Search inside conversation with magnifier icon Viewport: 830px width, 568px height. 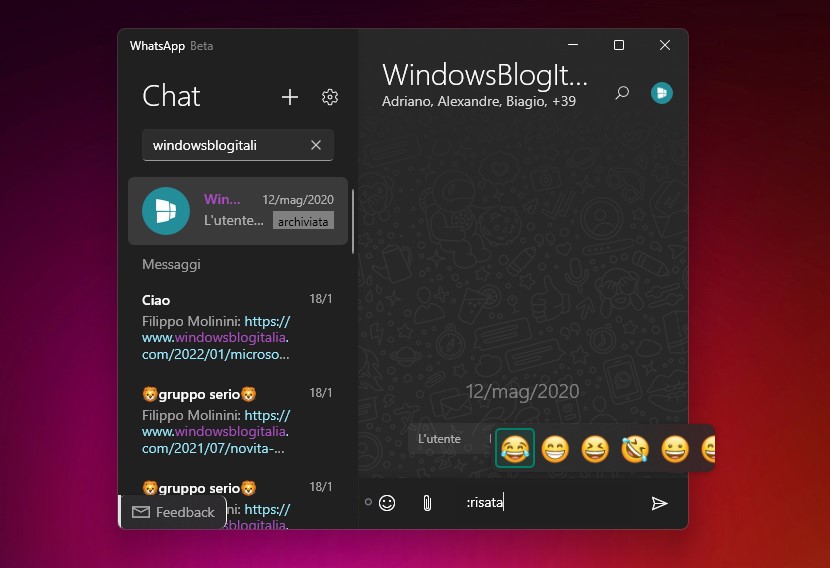(622, 93)
